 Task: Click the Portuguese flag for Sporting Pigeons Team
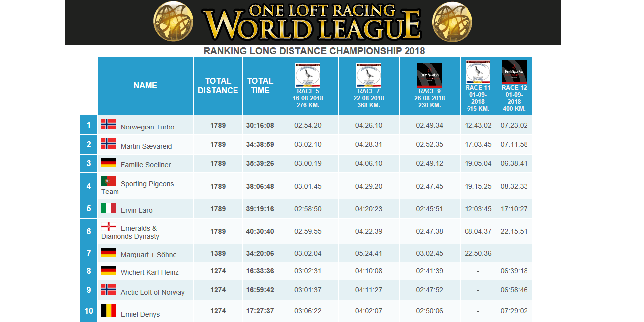pos(109,181)
